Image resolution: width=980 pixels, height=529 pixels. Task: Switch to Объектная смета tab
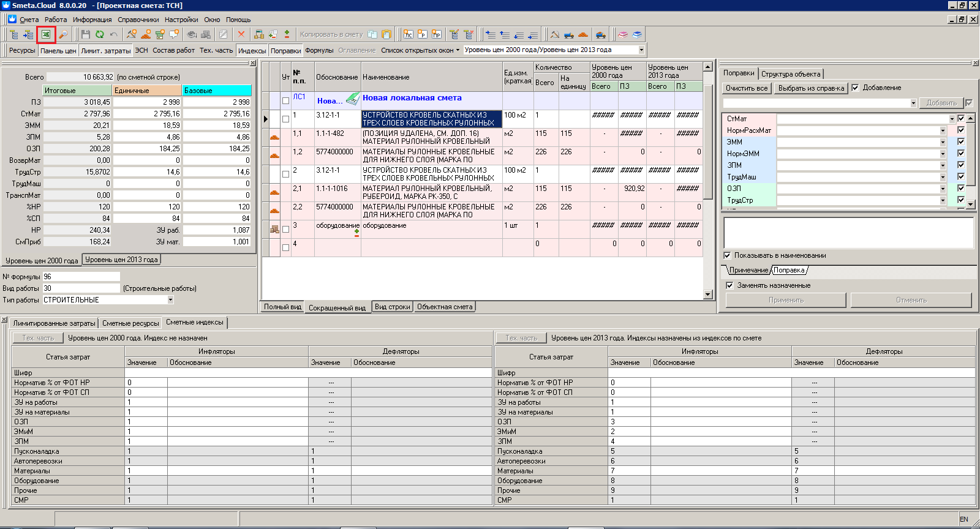click(x=445, y=307)
